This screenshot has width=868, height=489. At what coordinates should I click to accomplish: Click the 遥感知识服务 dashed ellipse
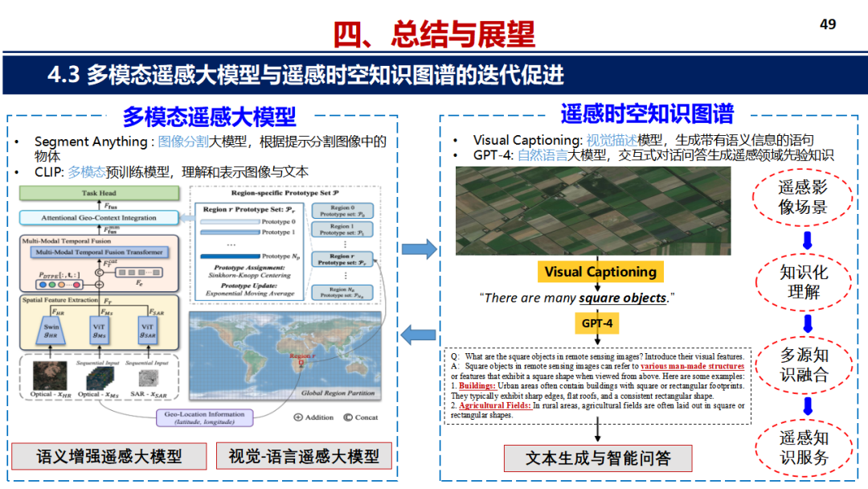point(804,447)
